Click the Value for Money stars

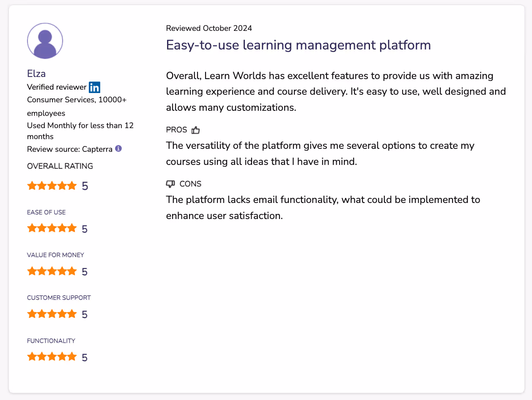pyautogui.click(x=52, y=271)
